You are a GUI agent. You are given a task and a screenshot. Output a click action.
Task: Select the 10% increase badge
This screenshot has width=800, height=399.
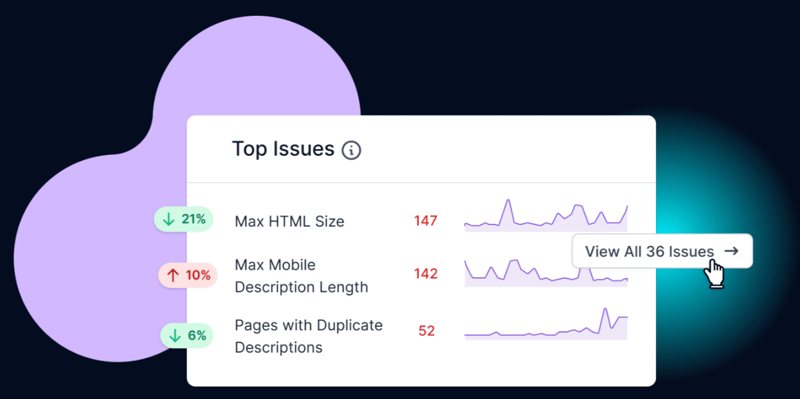[x=188, y=276]
